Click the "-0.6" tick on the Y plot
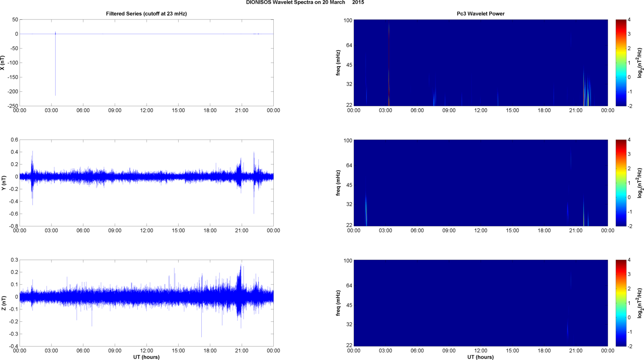The width and height of the screenshot is (644, 360). (13, 214)
